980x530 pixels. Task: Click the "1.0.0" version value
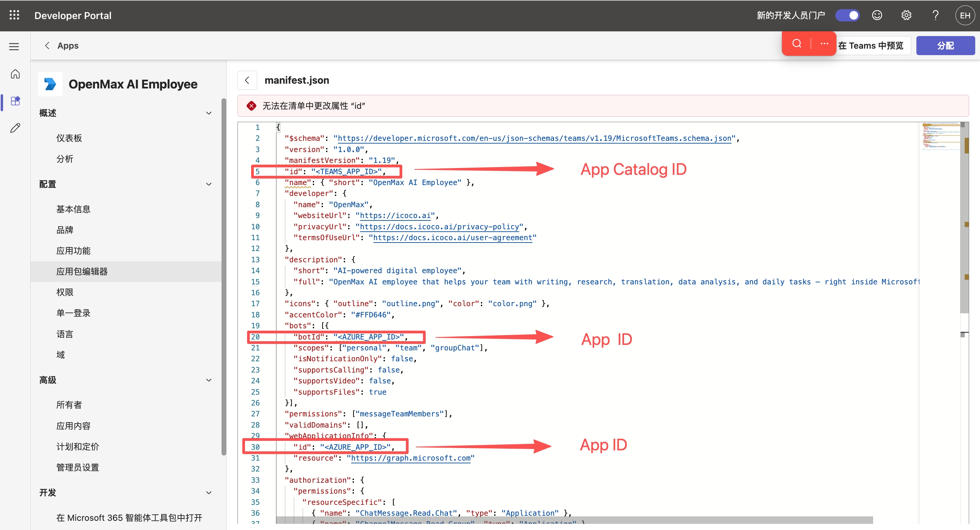point(348,149)
